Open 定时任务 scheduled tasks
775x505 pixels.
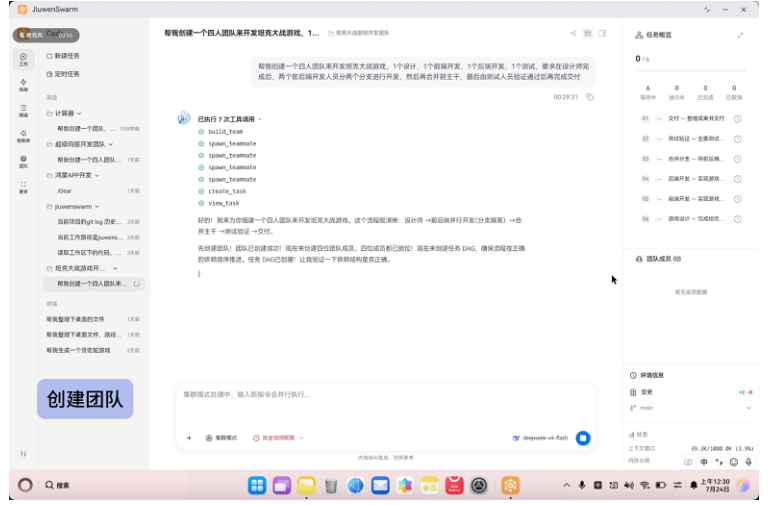pos(63,74)
